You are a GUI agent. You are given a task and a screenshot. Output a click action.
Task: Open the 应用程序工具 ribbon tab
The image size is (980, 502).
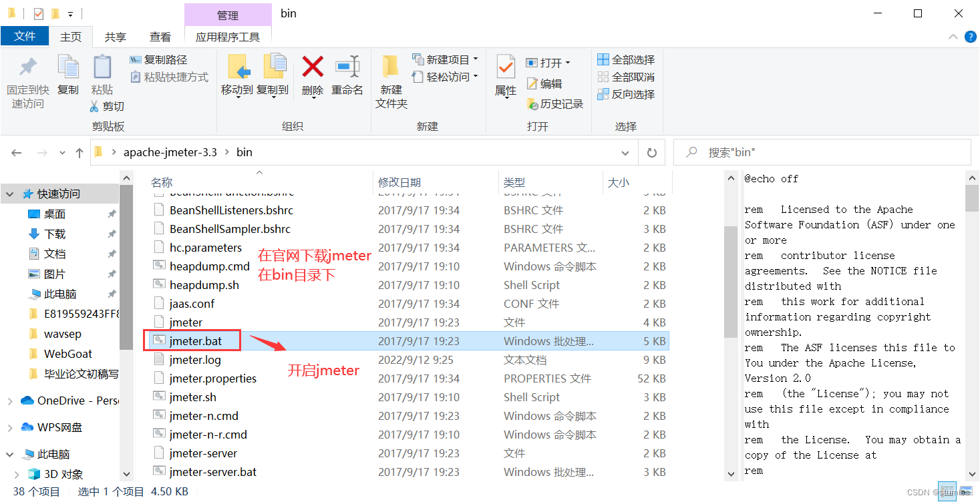[x=228, y=37]
